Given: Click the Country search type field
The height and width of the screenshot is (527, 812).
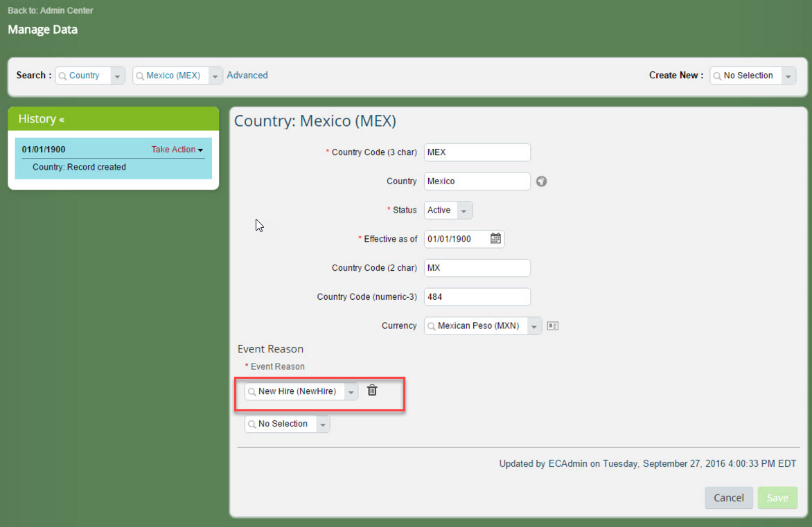Looking at the screenshot, I should pos(90,75).
